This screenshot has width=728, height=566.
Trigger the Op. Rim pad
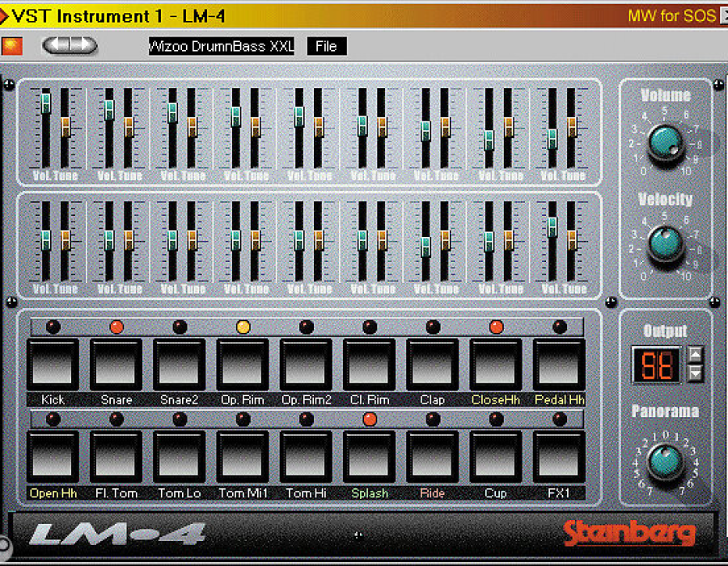click(x=243, y=364)
